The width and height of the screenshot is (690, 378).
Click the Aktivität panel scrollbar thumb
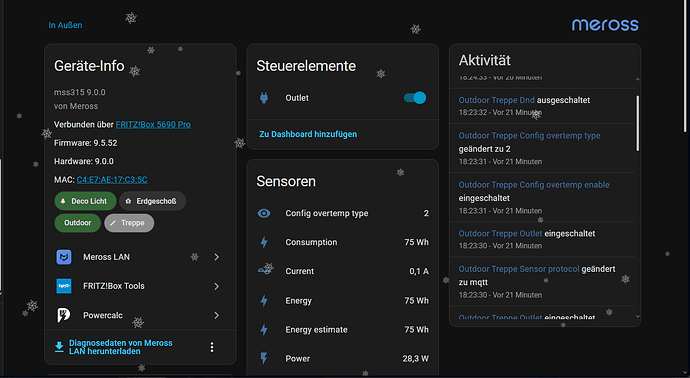[x=638, y=123]
